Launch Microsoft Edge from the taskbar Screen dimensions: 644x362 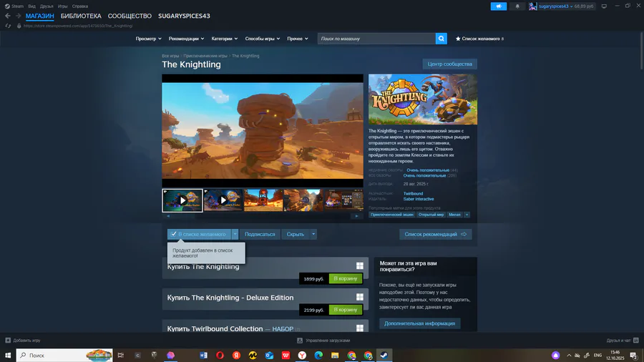[x=318, y=355]
